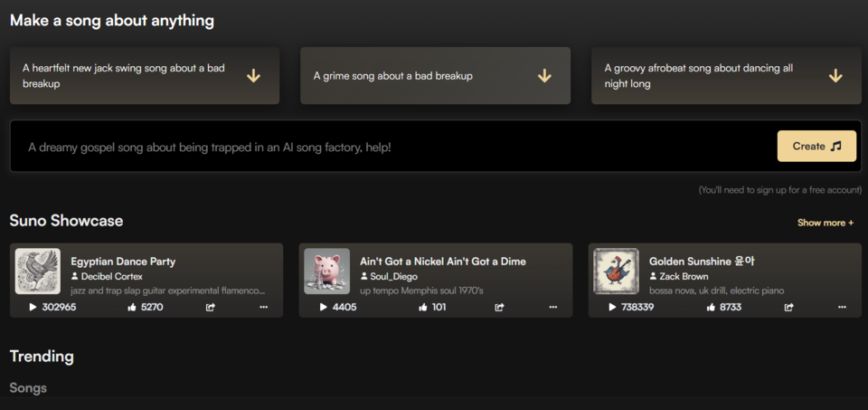The height and width of the screenshot is (410, 868).
Task: Open more options for Egyptian Dance Party
Action: (263, 307)
